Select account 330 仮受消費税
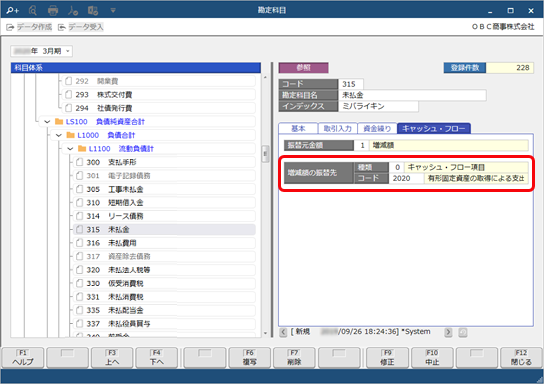The image size is (544, 384). (164, 283)
